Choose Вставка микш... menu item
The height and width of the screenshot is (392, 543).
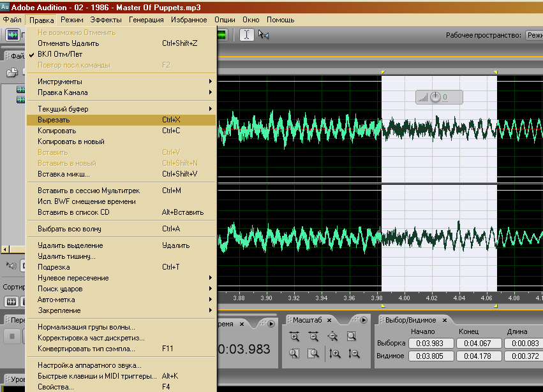point(121,174)
